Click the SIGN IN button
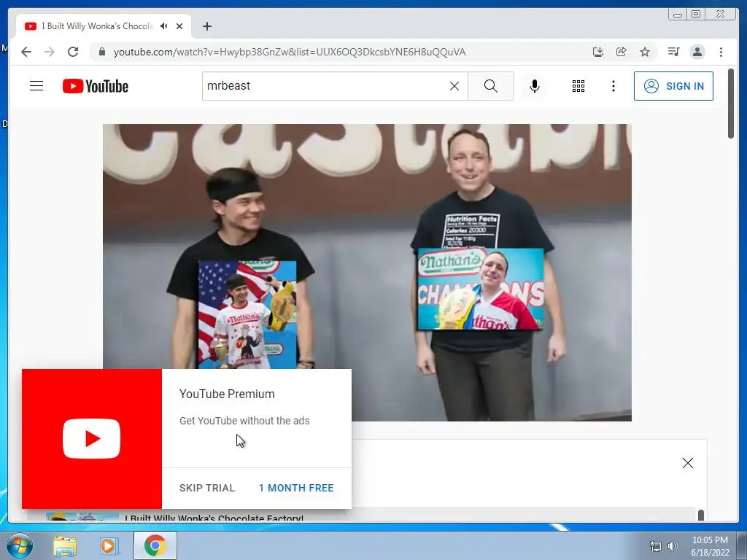 (673, 86)
